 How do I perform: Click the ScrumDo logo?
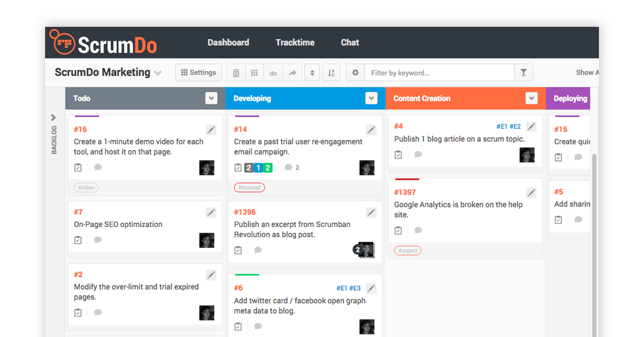click(103, 42)
